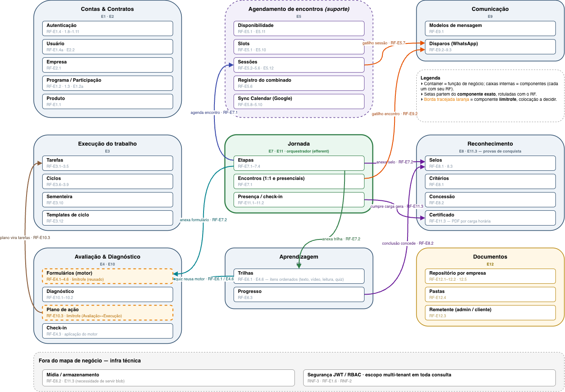Select the Autenticação component box
Screen dimensions: 565x392
point(107,28)
